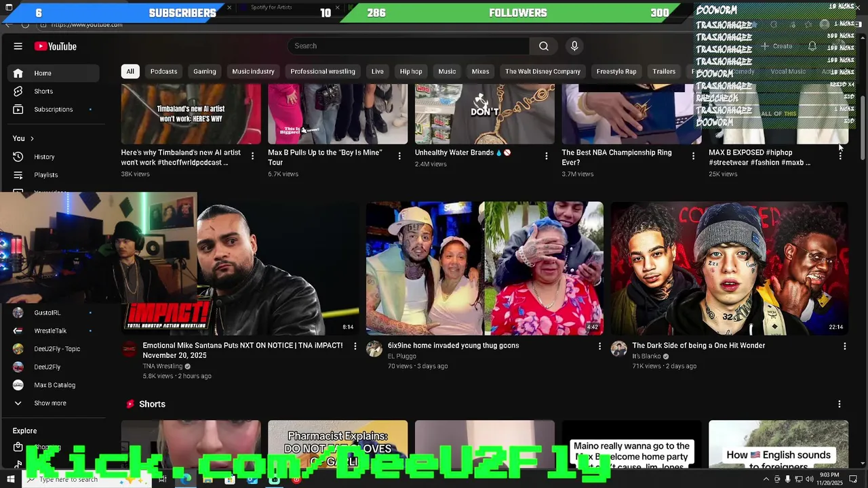
Task: Open options for Best NBA Championship Ring short
Action: click(693, 156)
